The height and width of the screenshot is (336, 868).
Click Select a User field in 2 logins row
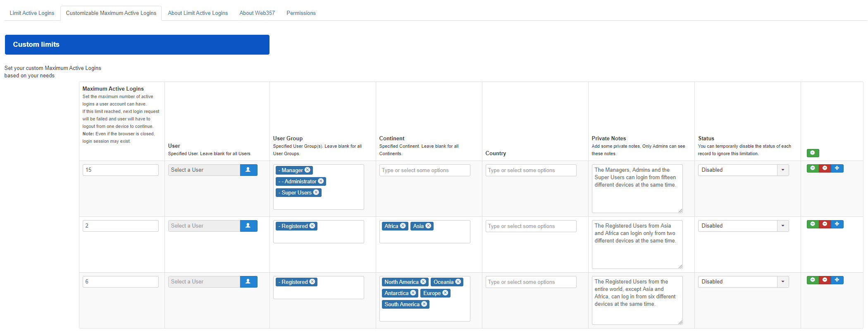pos(204,226)
